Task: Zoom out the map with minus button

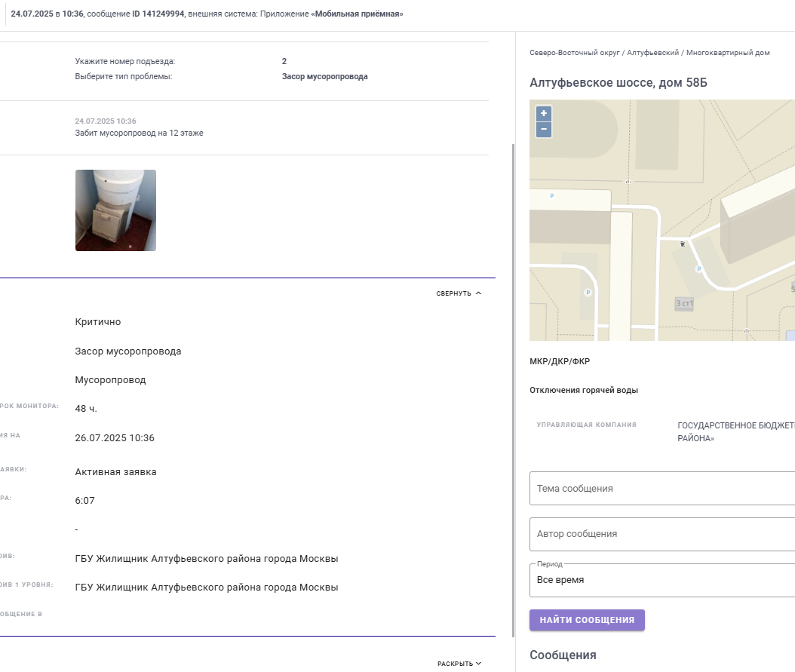Action: click(544, 129)
